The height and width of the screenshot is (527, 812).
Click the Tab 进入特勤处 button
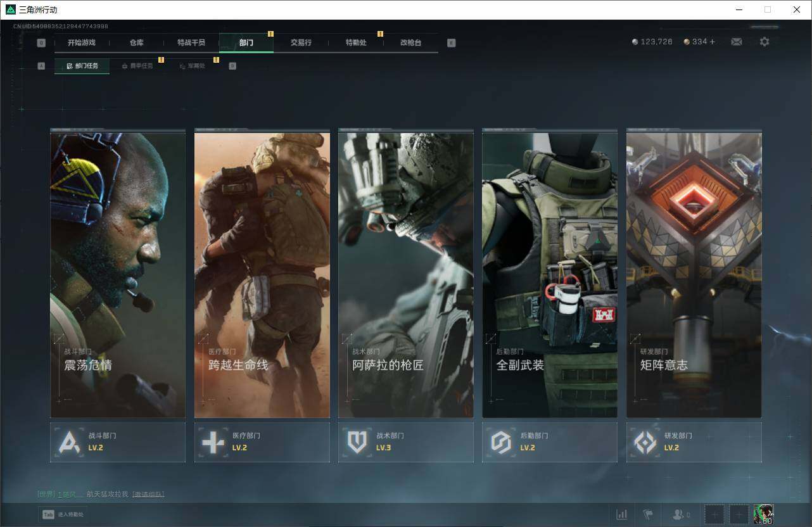point(63,514)
